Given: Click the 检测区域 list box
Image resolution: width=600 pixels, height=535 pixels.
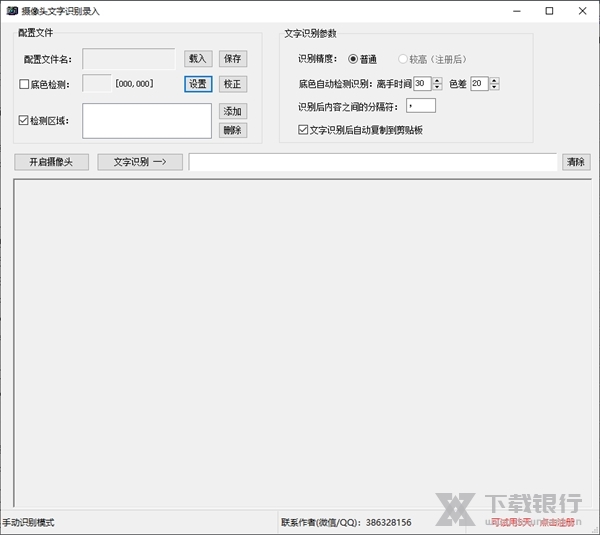Looking at the screenshot, I should click(147, 121).
